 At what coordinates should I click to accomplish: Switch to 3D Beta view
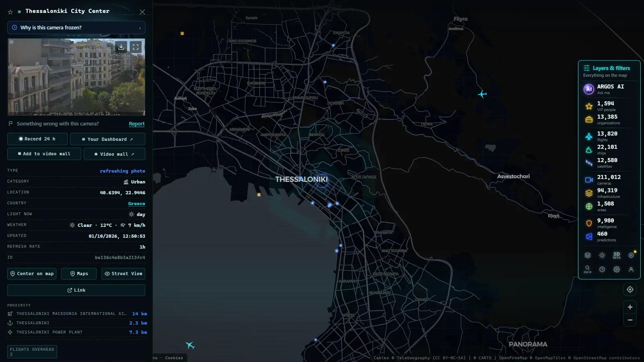click(x=617, y=255)
